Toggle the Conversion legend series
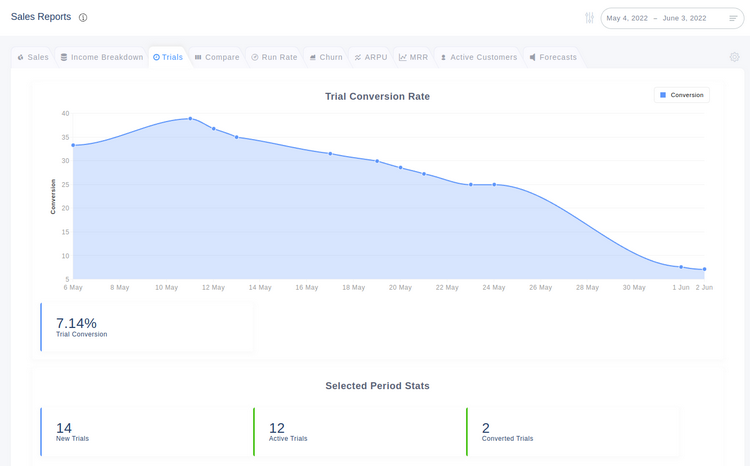750x466 pixels. [682, 95]
